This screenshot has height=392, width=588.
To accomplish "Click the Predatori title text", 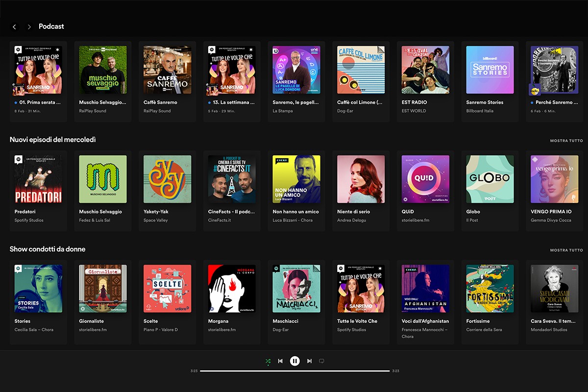I will click(25, 212).
